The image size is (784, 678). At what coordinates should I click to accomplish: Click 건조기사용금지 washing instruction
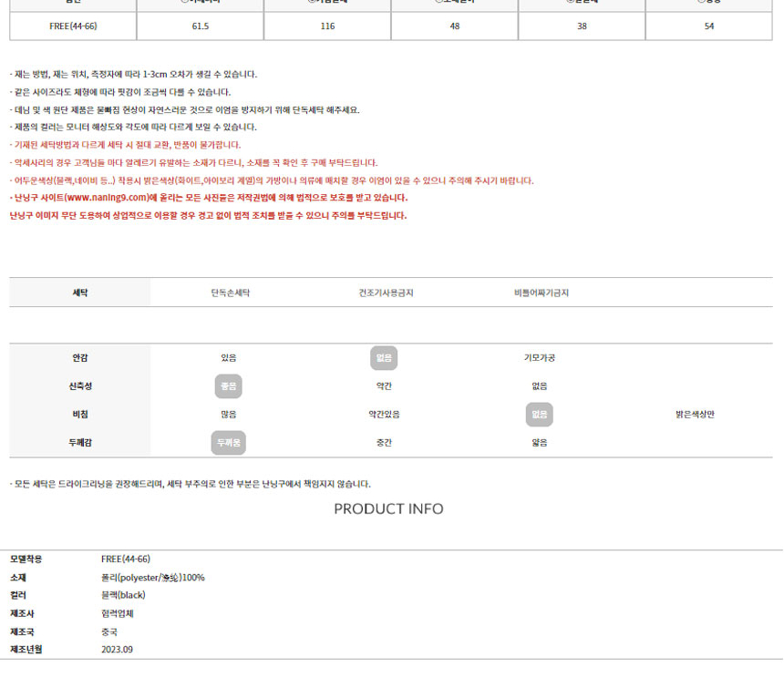(386, 293)
